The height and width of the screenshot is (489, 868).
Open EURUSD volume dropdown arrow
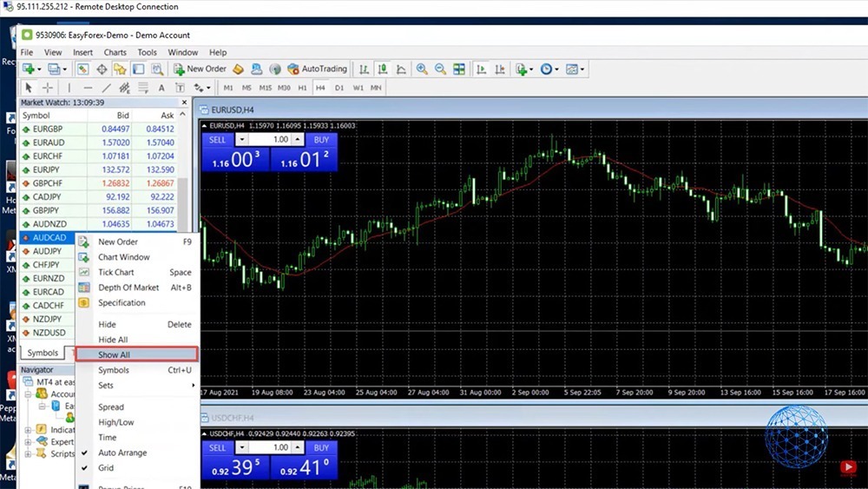point(242,140)
